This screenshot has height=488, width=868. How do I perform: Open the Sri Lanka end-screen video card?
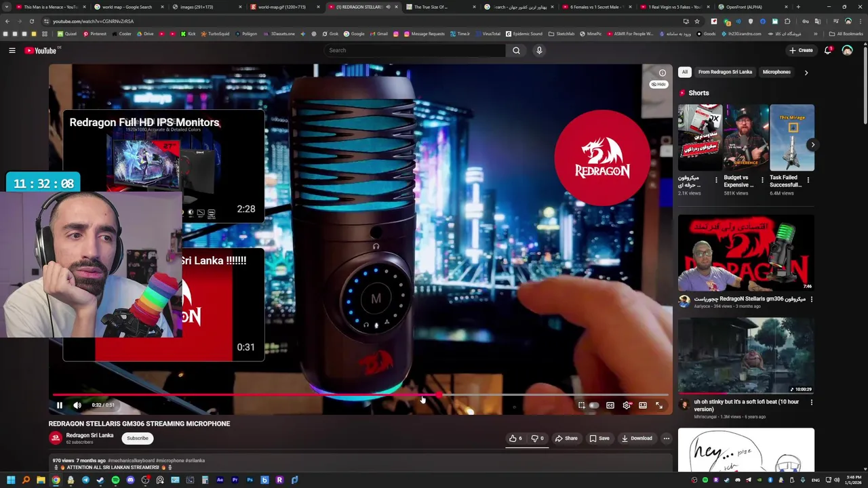(163, 305)
